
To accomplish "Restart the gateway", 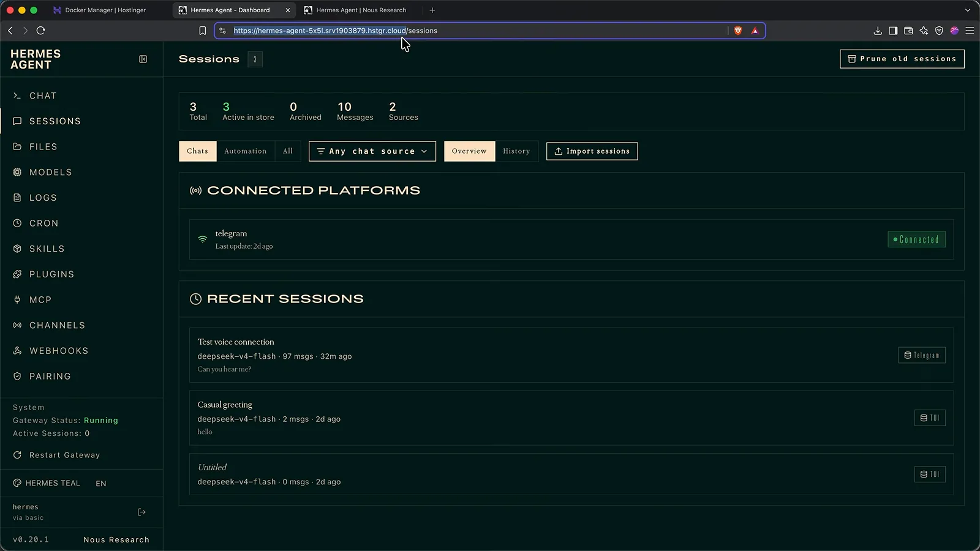I will click(56, 455).
